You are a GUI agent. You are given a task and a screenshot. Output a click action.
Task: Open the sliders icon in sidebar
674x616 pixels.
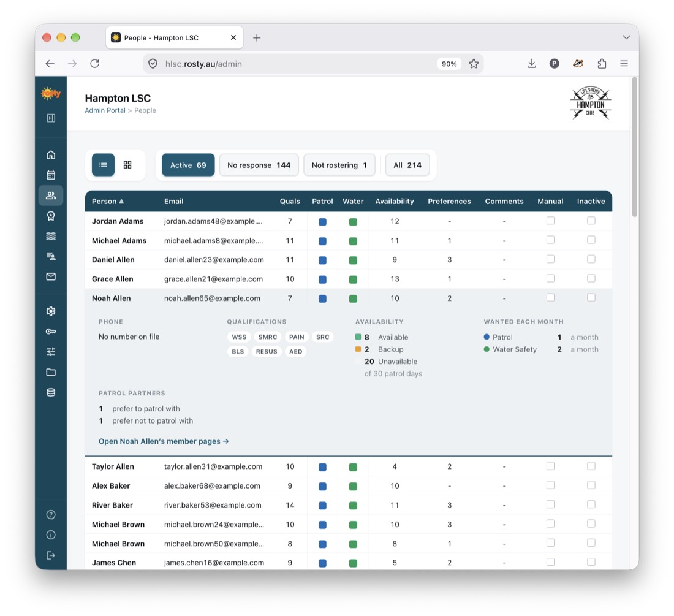[51, 352]
